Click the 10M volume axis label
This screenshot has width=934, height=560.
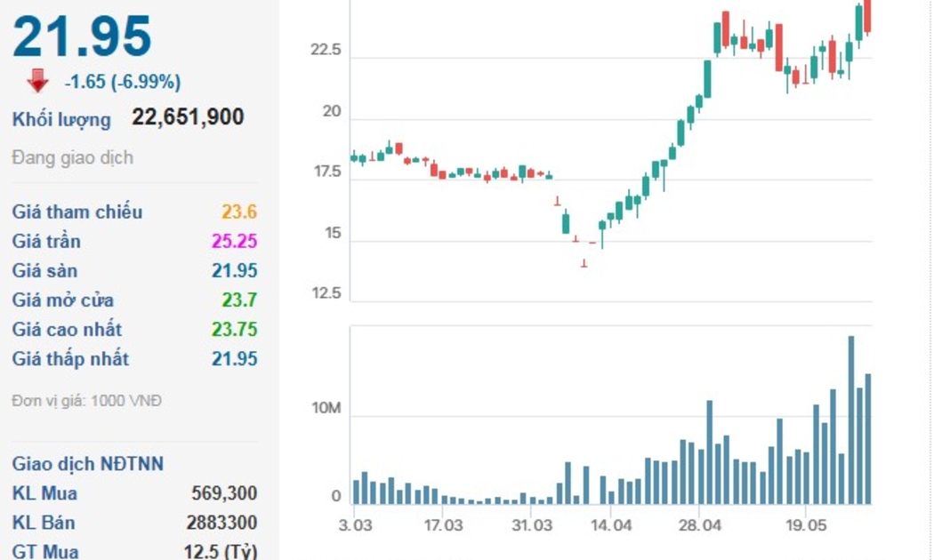click(x=326, y=408)
